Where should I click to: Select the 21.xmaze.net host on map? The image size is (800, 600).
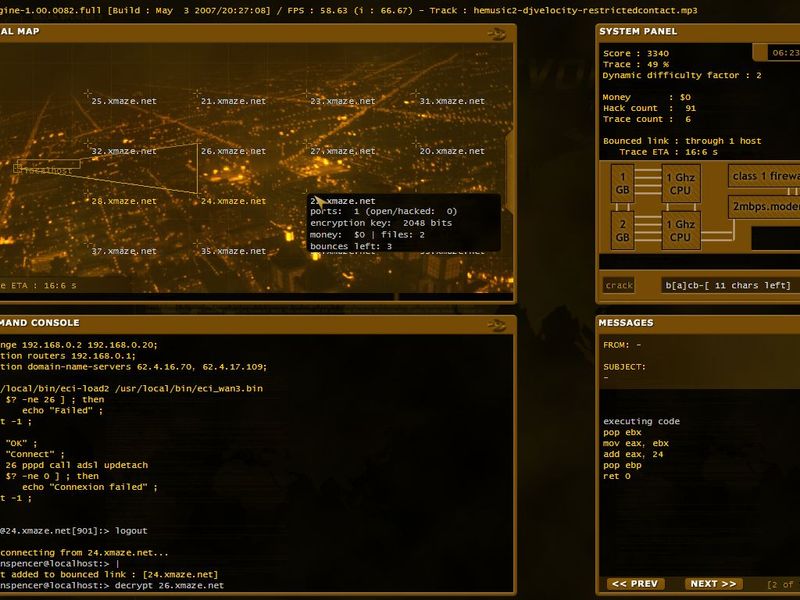(x=233, y=101)
